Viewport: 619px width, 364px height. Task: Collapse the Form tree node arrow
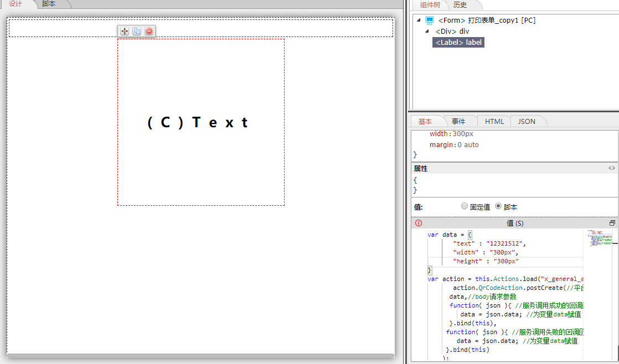point(419,20)
